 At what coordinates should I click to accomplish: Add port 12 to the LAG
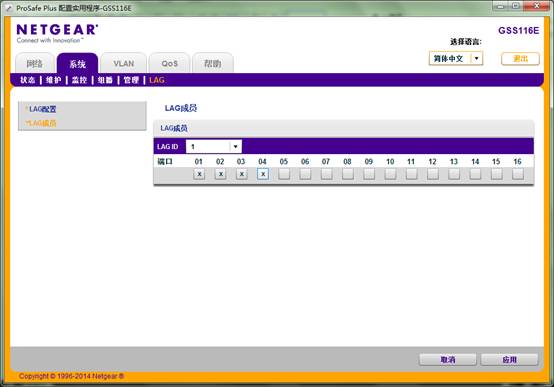click(x=433, y=174)
